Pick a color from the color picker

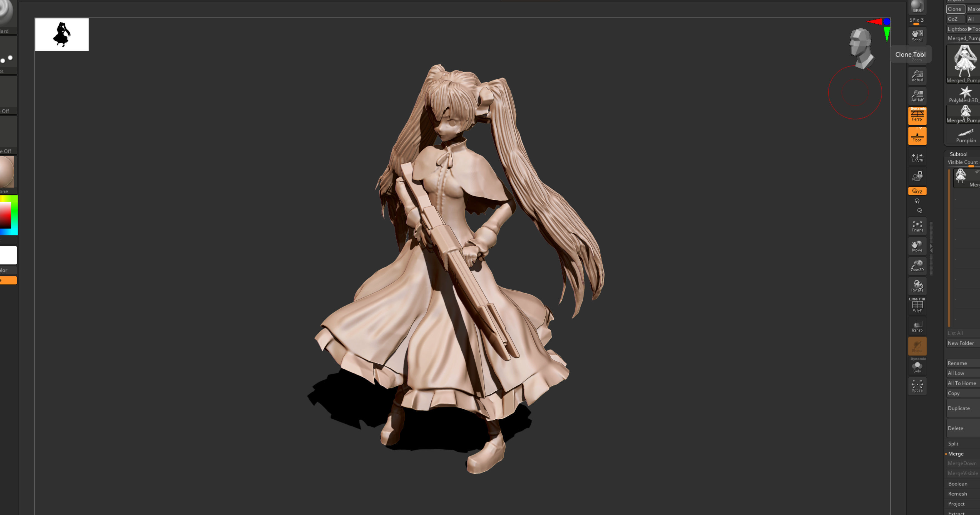coord(8,215)
